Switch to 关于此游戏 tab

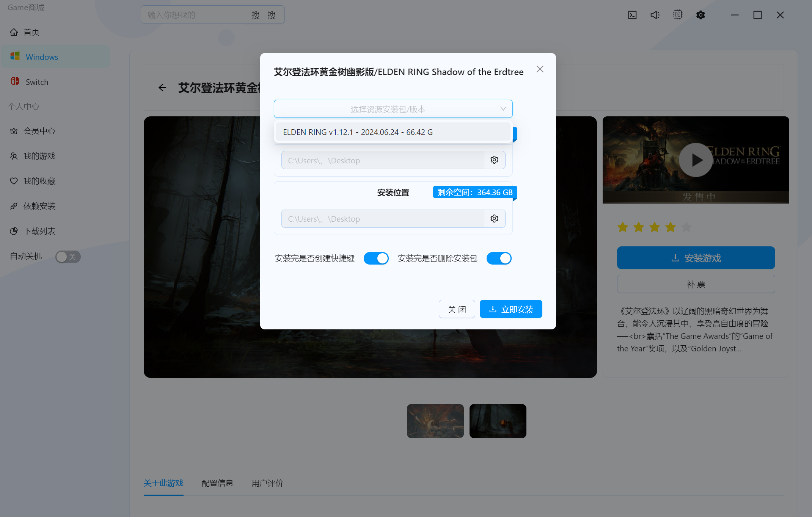pos(163,483)
